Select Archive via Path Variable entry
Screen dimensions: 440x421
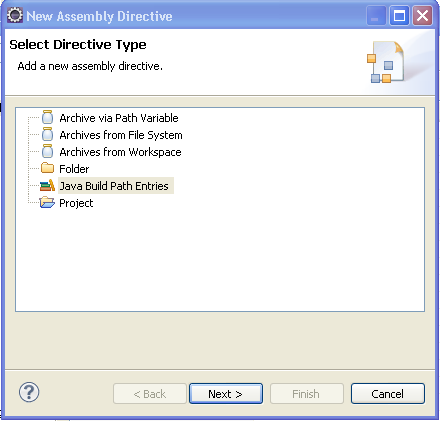[x=119, y=118]
